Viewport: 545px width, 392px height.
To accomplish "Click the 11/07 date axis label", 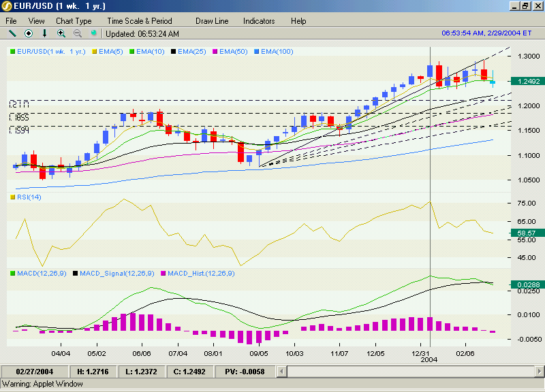I will coord(339,354).
